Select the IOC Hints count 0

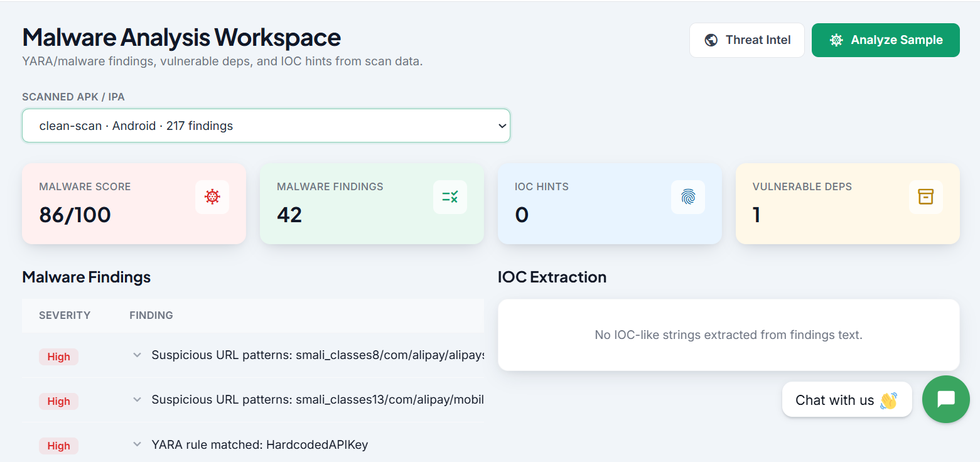(522, 215)
